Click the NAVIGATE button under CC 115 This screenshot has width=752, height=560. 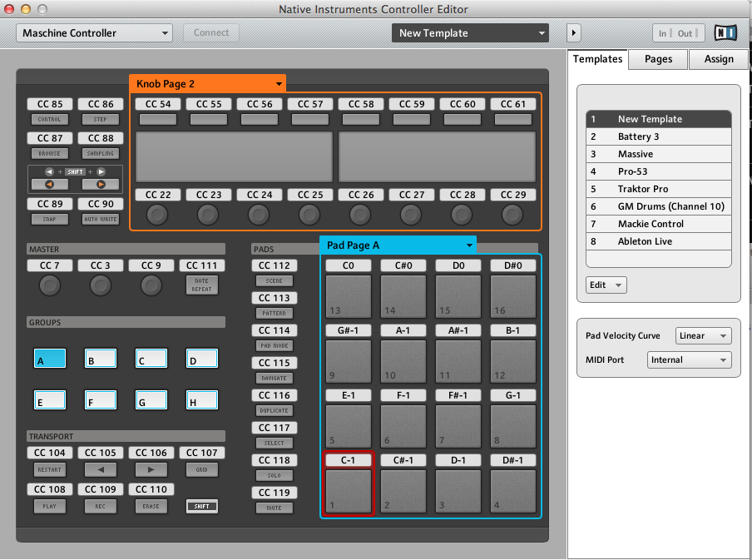click(x=275, y=378)
